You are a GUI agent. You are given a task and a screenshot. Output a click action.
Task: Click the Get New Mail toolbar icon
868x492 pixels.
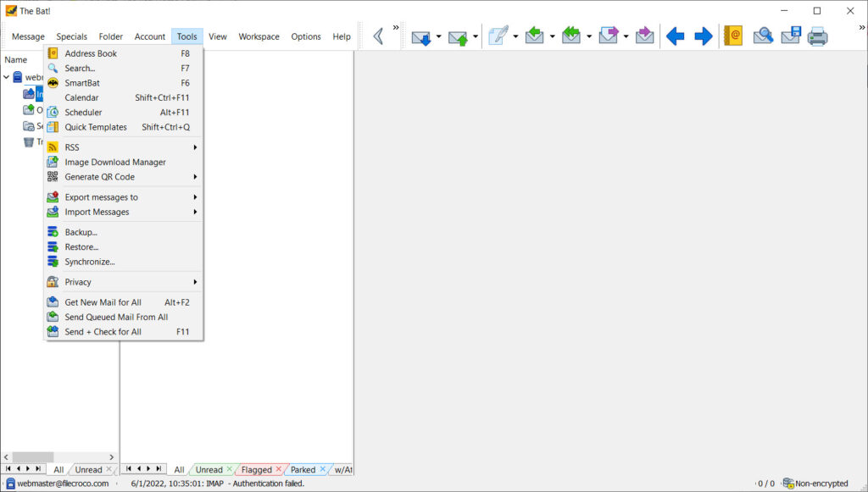click(x=420, y=36)
